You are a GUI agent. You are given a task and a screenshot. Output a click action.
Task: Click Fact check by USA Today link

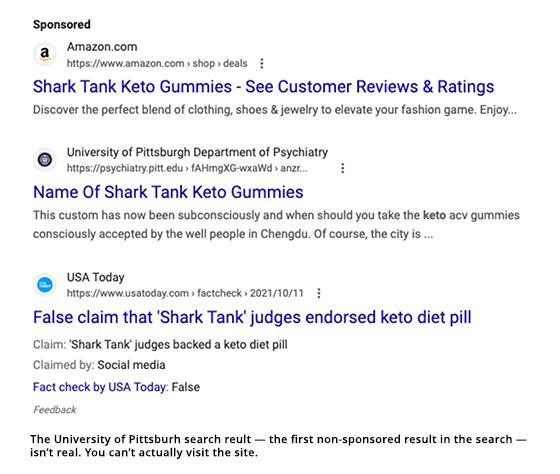coord(100,387)
